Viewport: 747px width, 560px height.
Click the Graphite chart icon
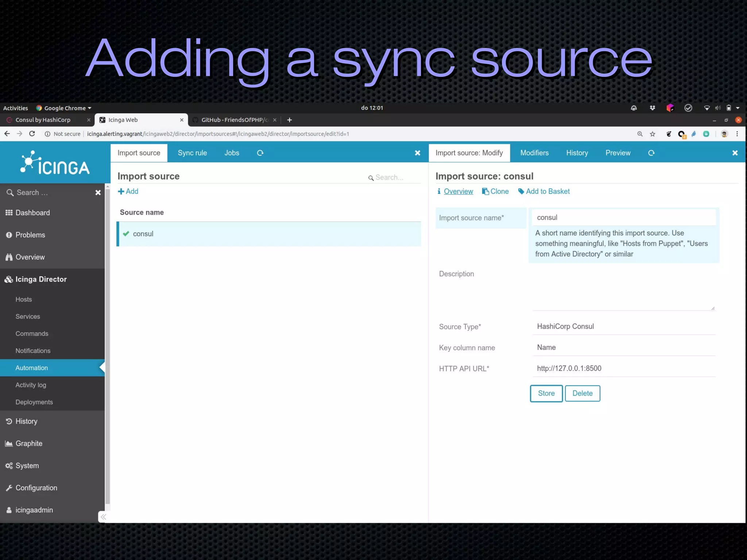click(9, 443)
